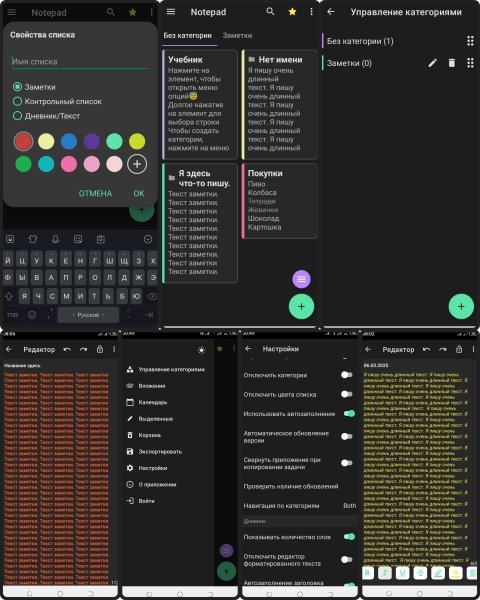480x600 pixels.
Task: Open the Навигация по категориям Both selector
Action: click(x=300, y=505)
